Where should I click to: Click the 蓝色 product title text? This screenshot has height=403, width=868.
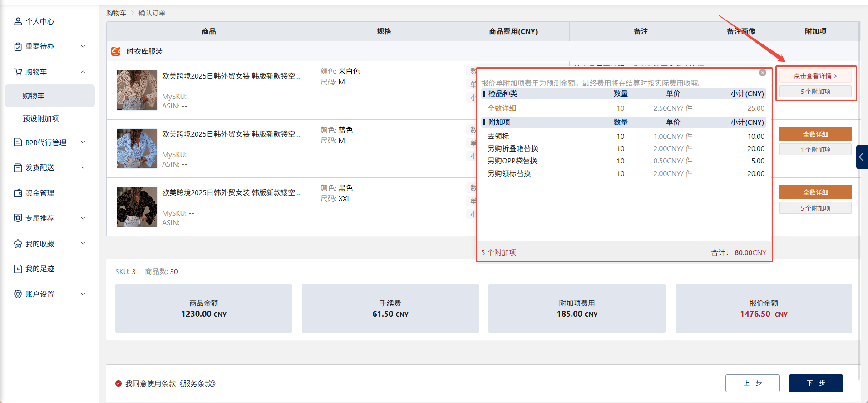231,134
